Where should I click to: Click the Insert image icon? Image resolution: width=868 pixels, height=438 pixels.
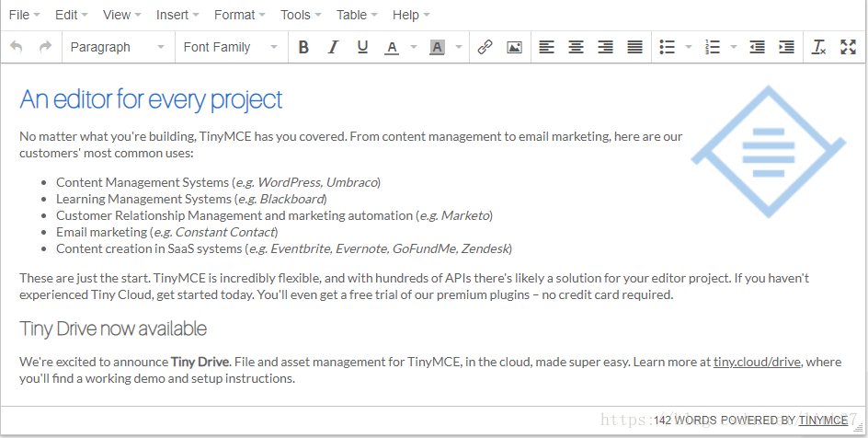pyautogui.click(x=514, y=47)
